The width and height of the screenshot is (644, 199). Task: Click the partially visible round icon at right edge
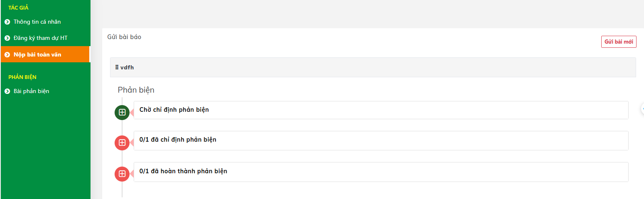pos(642,109)
